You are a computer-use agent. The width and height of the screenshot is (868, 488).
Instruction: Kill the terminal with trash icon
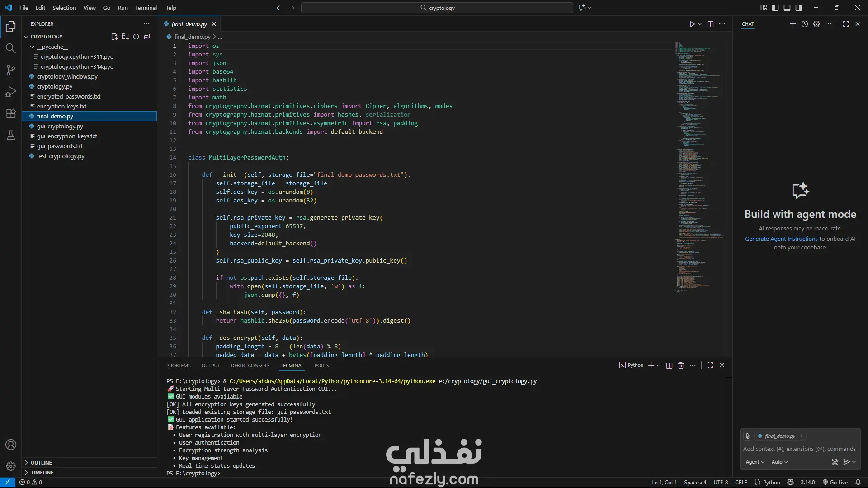coord(681,366)
